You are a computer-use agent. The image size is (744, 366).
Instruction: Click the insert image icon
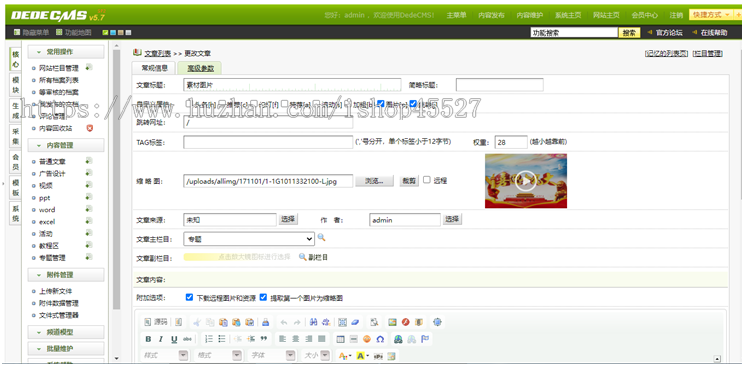(x=392, y=322)
